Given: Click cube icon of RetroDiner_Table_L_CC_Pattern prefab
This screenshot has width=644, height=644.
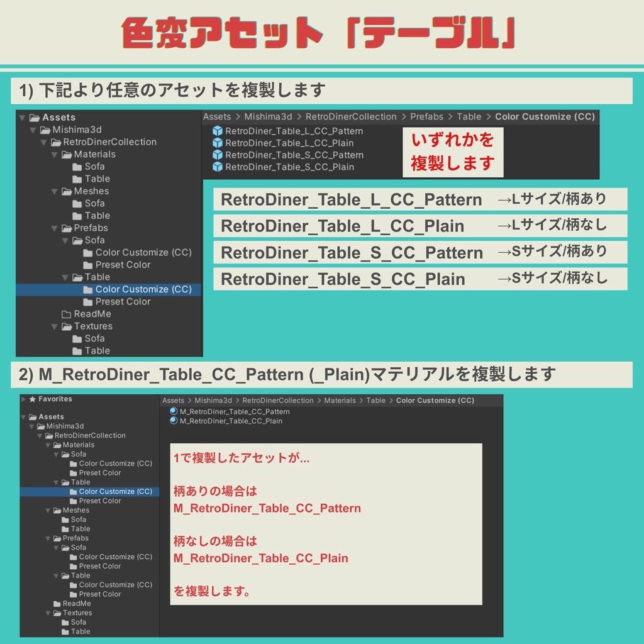Looking at the screenshot, I should tap(217, 131).
